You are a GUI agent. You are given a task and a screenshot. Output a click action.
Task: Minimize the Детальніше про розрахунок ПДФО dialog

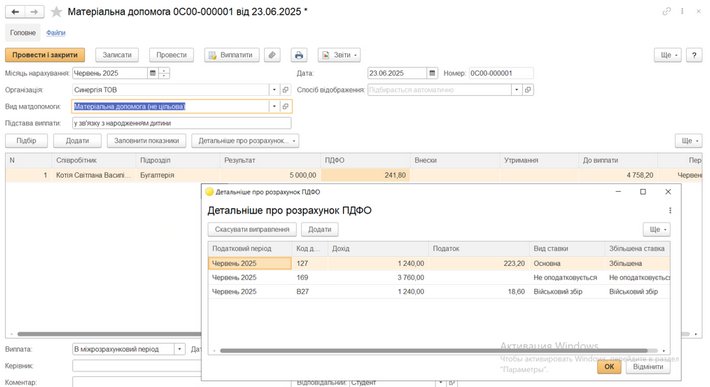click(618, 192)
